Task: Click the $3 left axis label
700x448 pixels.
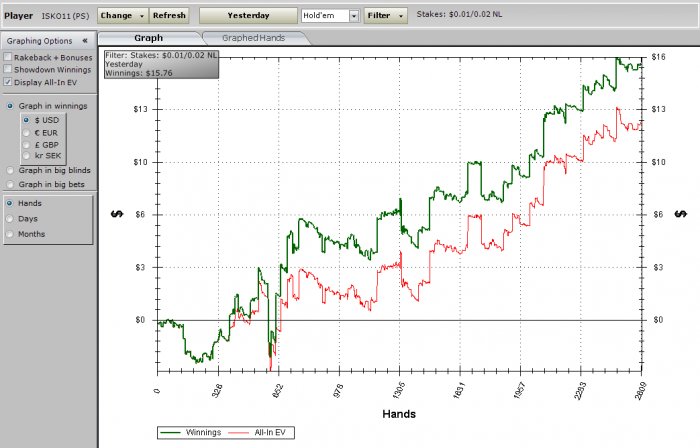Action: click(140, 267)
